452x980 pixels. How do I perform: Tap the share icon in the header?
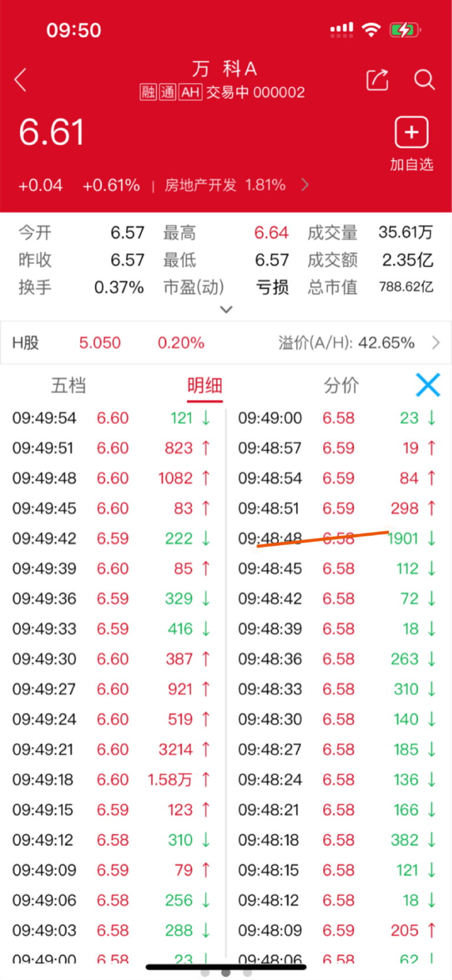pos(377,80)
